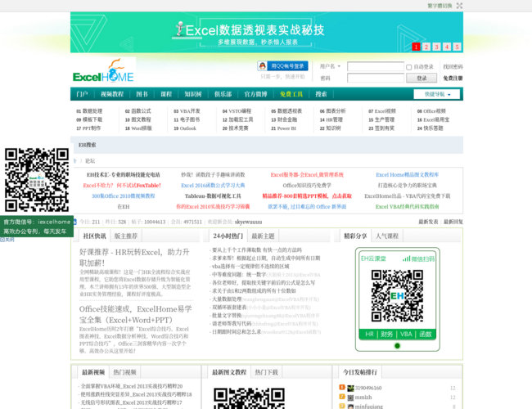Viewport: 532px width, 409px height.
Task: Click the 免费注册 link
Action: click(x=453, y=78)
